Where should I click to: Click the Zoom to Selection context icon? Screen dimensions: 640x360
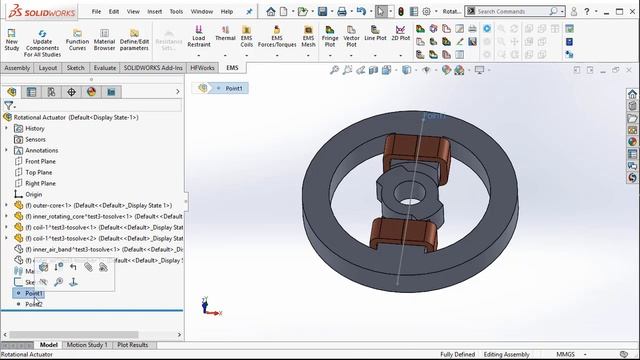(x=58, y=282)
